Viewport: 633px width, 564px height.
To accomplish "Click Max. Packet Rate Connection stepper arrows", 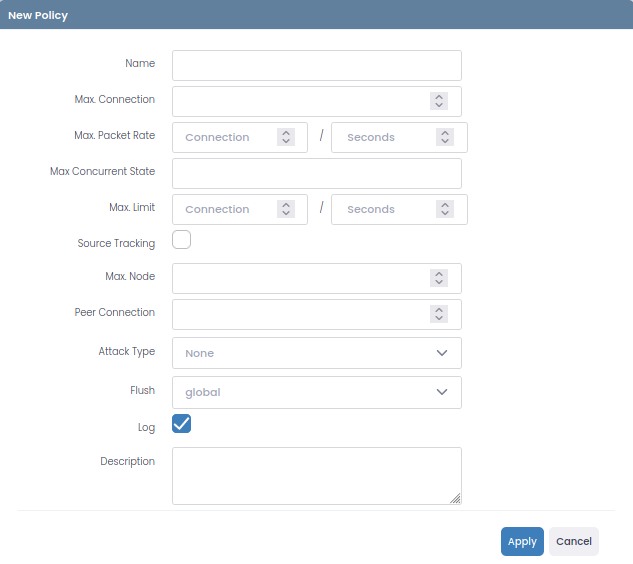I will (x=286, y=137).
